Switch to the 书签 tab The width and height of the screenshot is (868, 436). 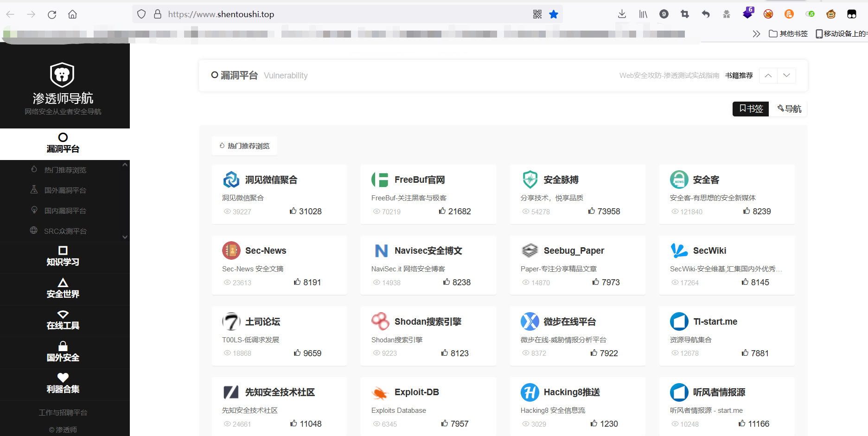(x=751, y=109)
